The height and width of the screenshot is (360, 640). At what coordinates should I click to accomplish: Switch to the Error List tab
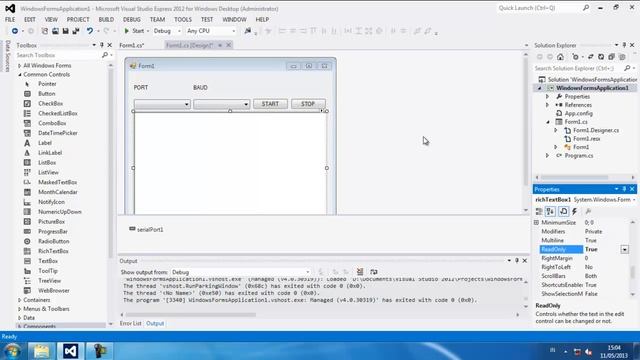[x=130, y=323]
